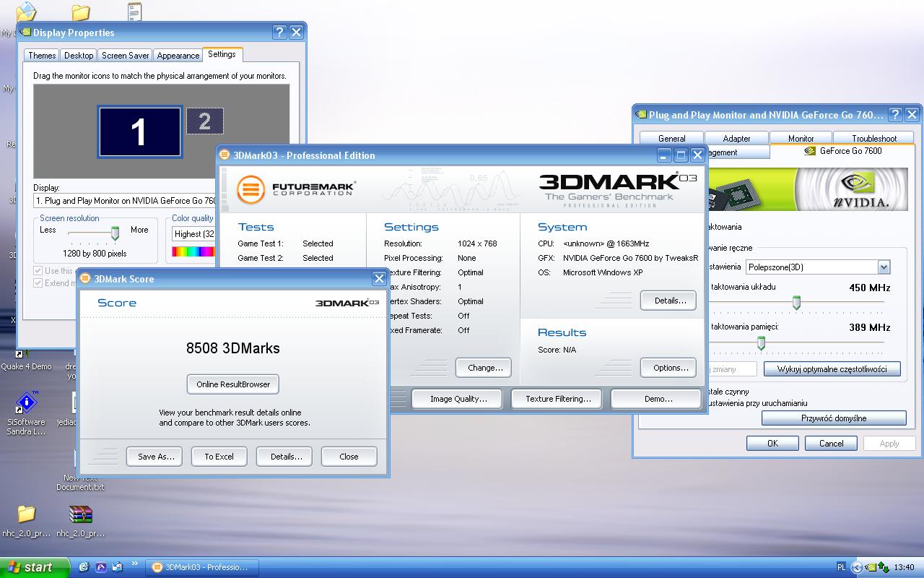Click the color quality spectrum bar
The width and height of the screenshot is (924, 578).
point(193,251)
